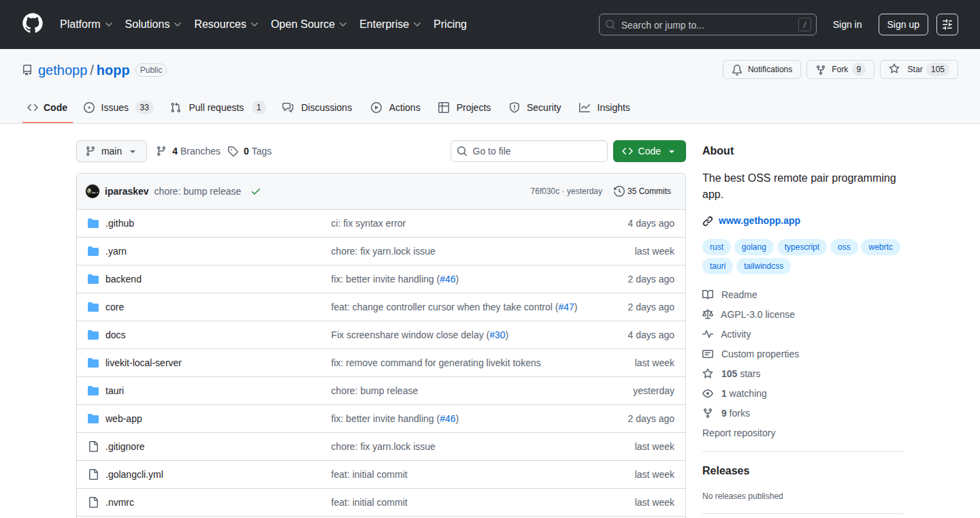Viewport: 980px width, 518px height.
Task: Click the fork icon in the Fork button
Action: [x=821, y=69]
